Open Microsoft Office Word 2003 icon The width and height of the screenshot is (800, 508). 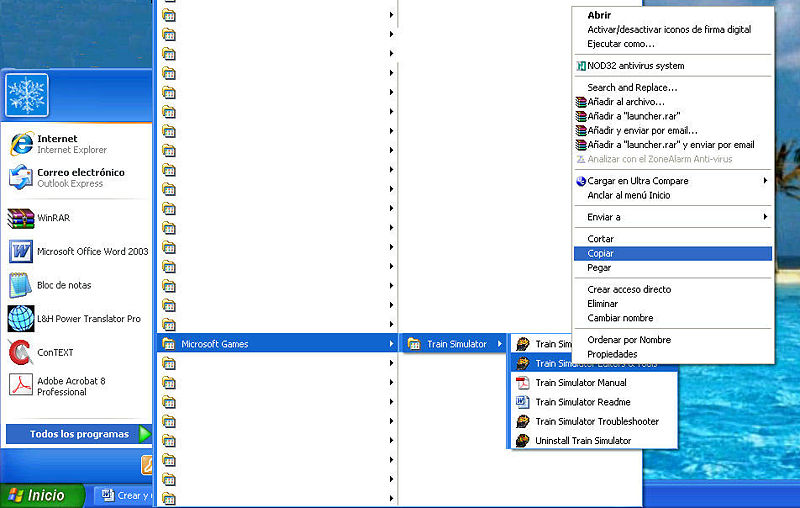(21, 252)
